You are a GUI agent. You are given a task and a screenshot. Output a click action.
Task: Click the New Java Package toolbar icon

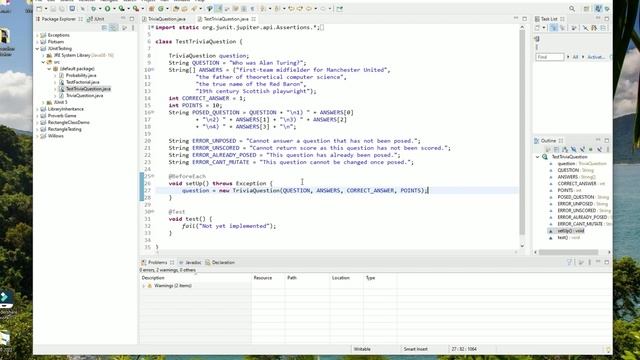151,8
